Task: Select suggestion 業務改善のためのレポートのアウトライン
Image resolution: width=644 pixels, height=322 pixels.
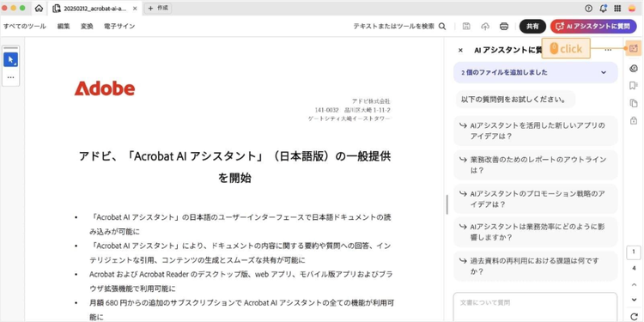Action: 536,165
